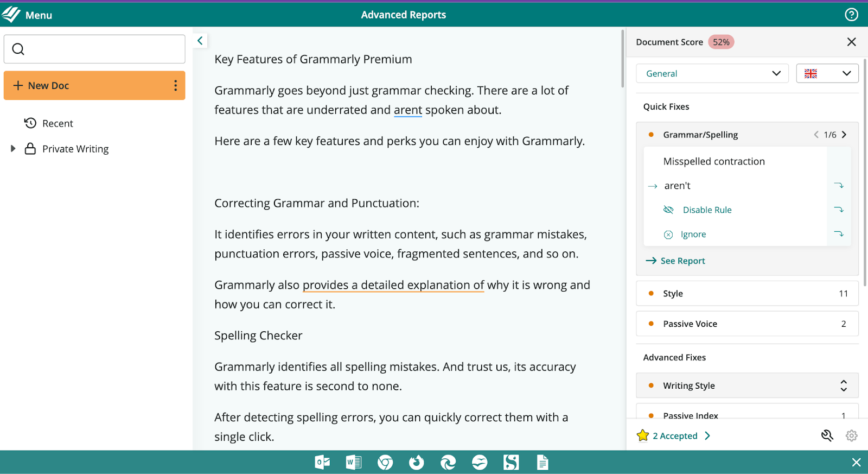
Task: Click the Recent history clock icon
Action: [30, 123]
